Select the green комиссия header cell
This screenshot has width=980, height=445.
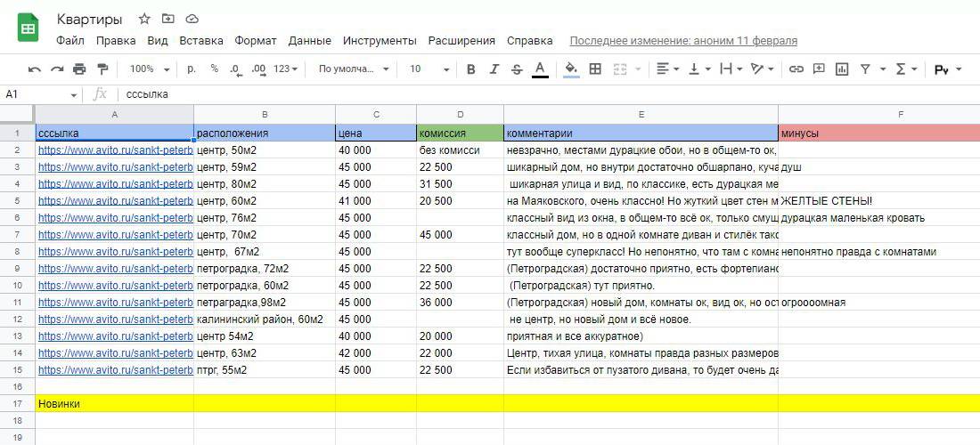pos(460,133)
